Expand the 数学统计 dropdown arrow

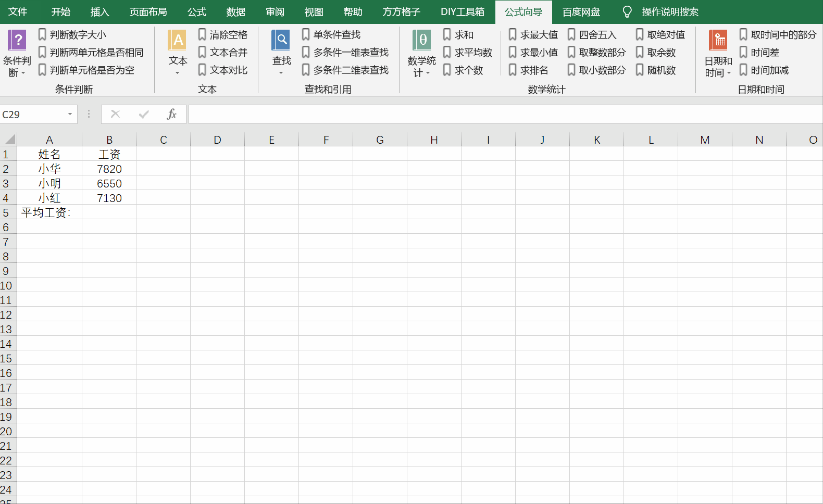[x=428, y=73]
